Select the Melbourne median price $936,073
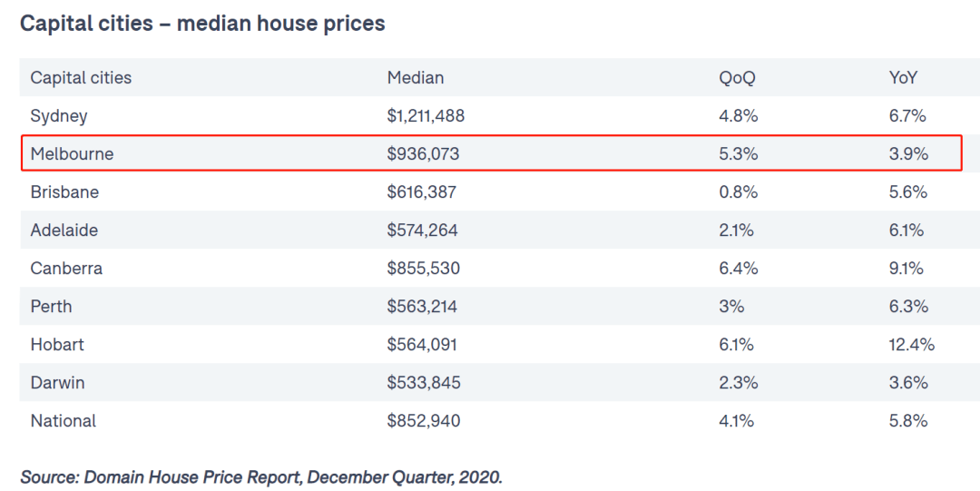The width and height of the screenshot is (980, 491). (x=423, y=154)
